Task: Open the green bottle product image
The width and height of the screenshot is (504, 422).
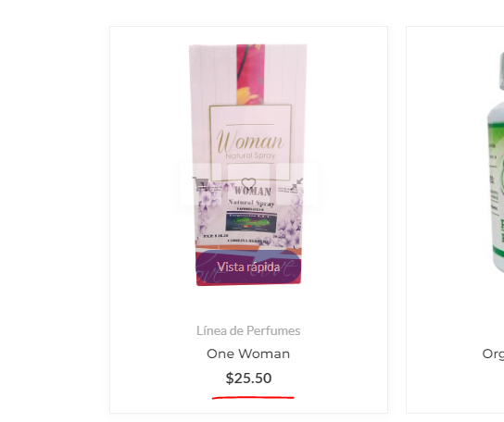Action: [494, 161]
